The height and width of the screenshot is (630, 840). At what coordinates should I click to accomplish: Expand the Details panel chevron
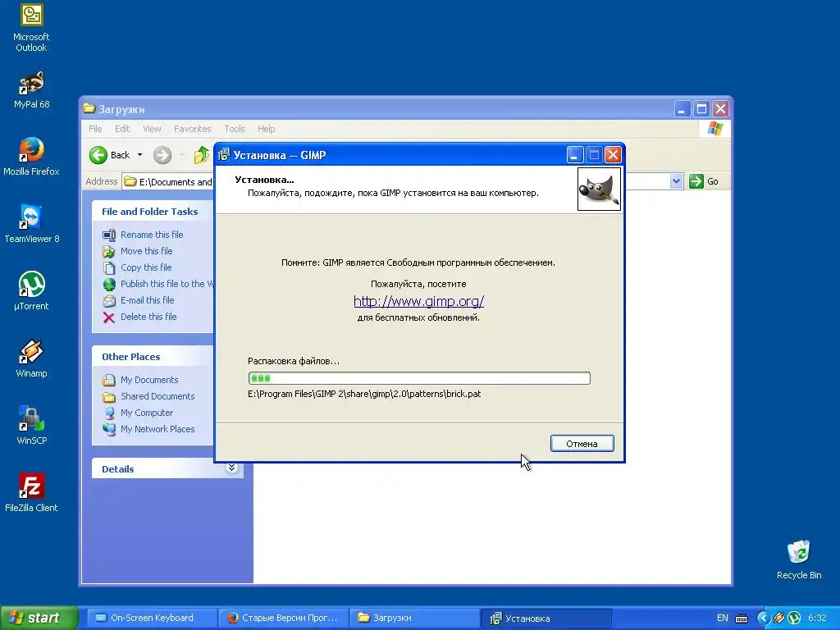coord(231,468)
